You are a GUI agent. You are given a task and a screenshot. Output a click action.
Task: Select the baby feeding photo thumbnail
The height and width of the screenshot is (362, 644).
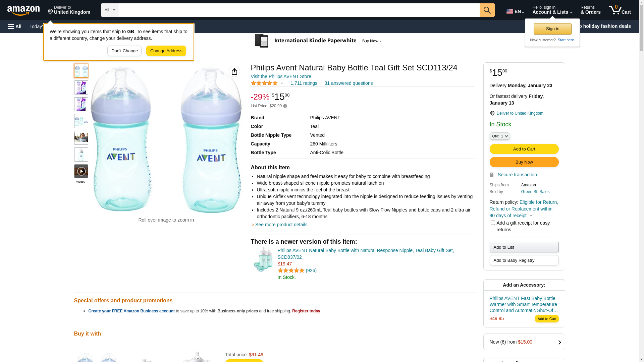[x=81, y=138]
